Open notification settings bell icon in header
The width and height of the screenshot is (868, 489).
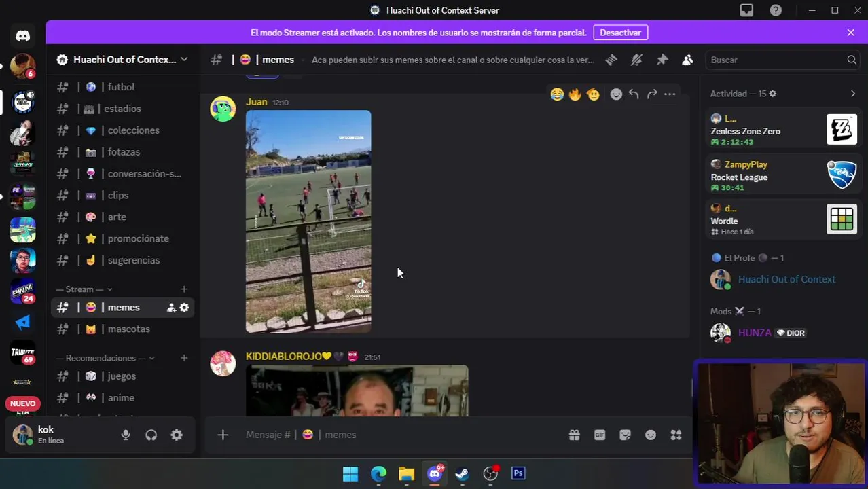click(x=636, y=60)
